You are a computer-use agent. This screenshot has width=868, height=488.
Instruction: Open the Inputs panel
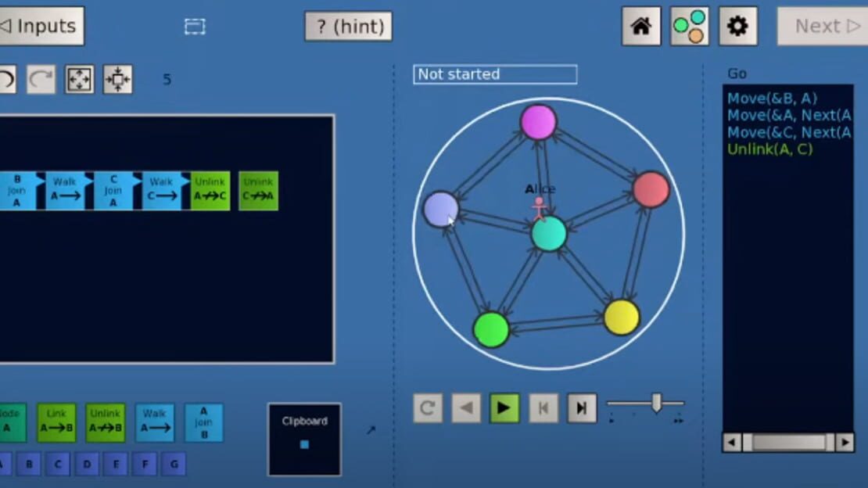[x=41, y=26]
